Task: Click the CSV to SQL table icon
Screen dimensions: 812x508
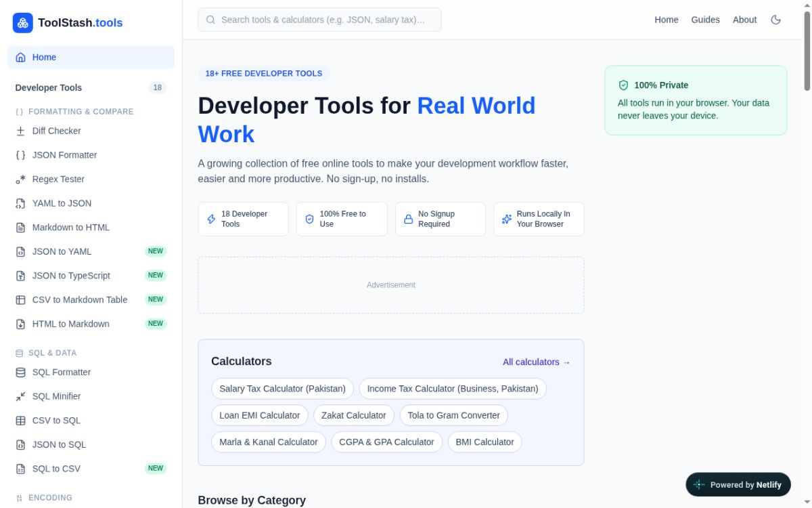Action: click(20, 421)
